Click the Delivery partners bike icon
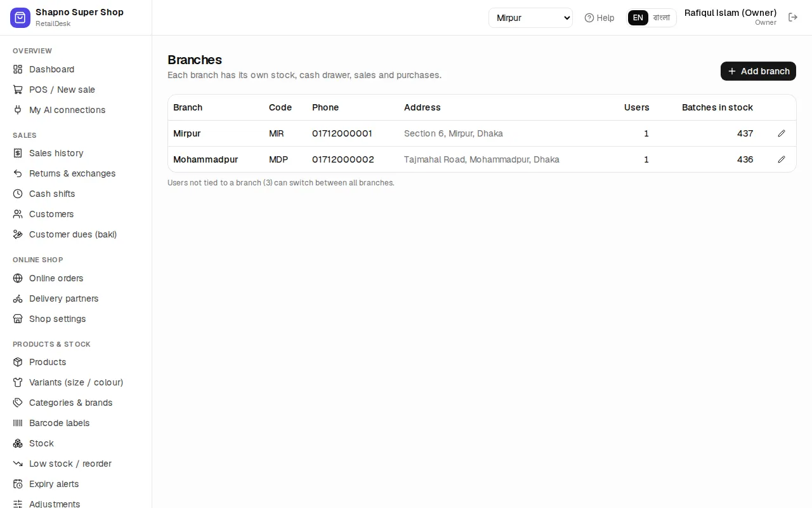The width and height of the screenshot is (812, 508). 18,298
